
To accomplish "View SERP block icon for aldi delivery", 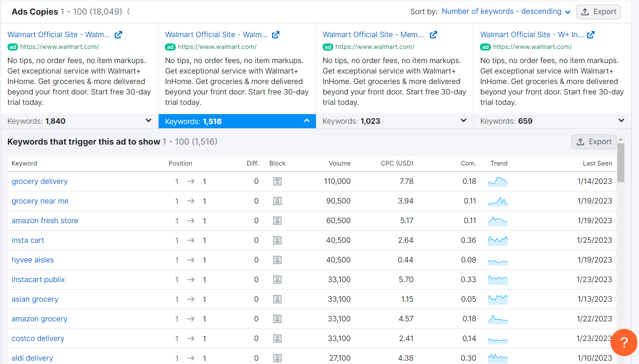I will tap(277, 358).
